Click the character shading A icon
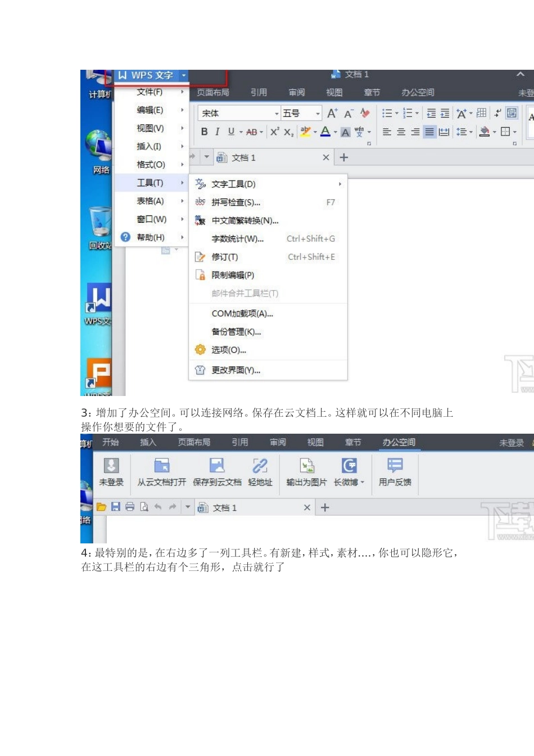 tap(345, 132)
